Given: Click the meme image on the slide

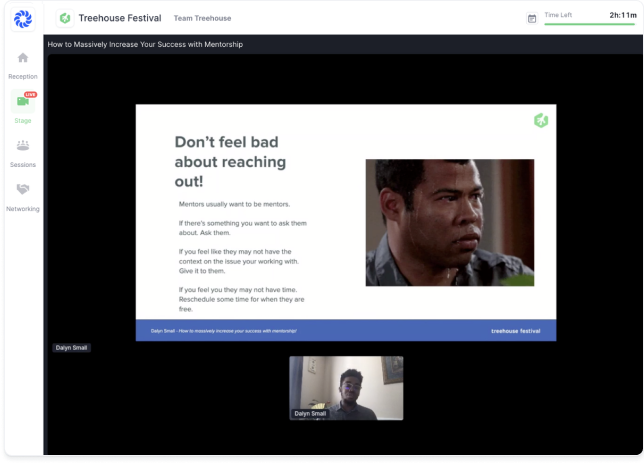Looking at the screenshot, I should point(449,222).
